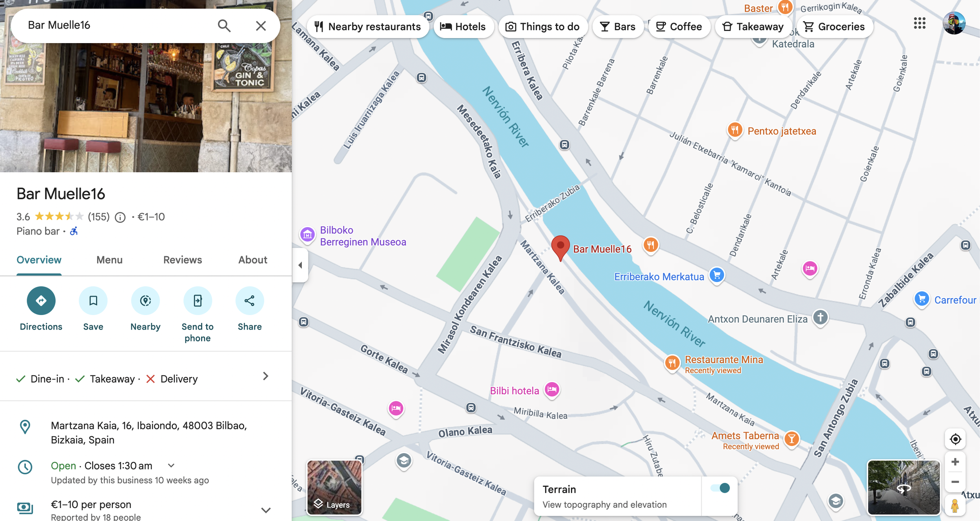980x521 pixels.
Task: Click Restaurante Mina restaurant marker
Action: point(672,363)
